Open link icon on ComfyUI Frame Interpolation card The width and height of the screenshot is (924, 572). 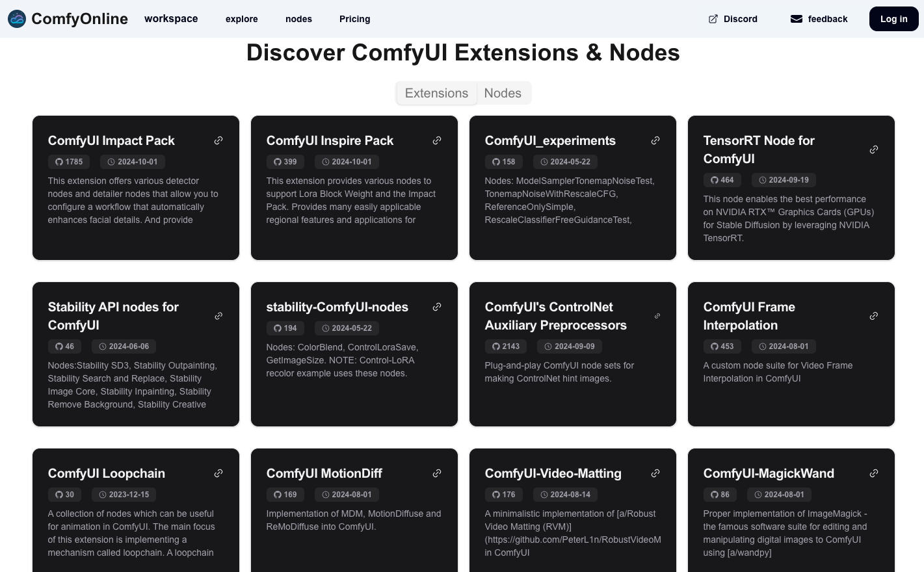874,316
